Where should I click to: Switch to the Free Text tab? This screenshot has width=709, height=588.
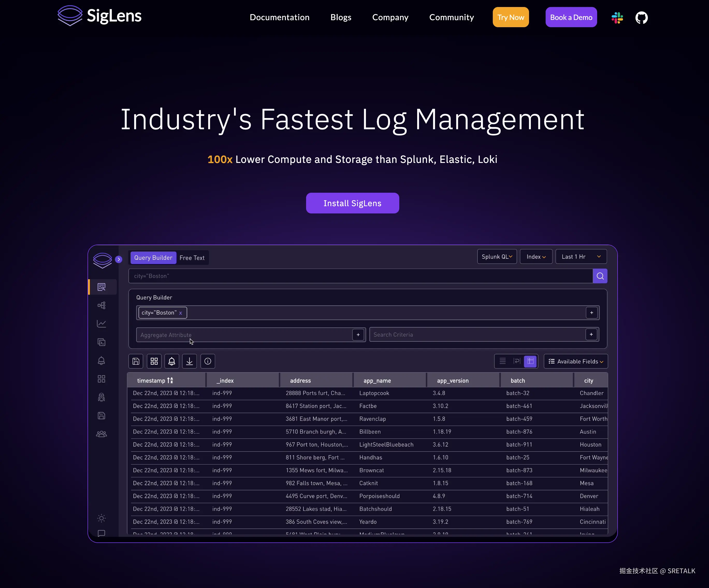pyautogui.click(x=192, y=257)
